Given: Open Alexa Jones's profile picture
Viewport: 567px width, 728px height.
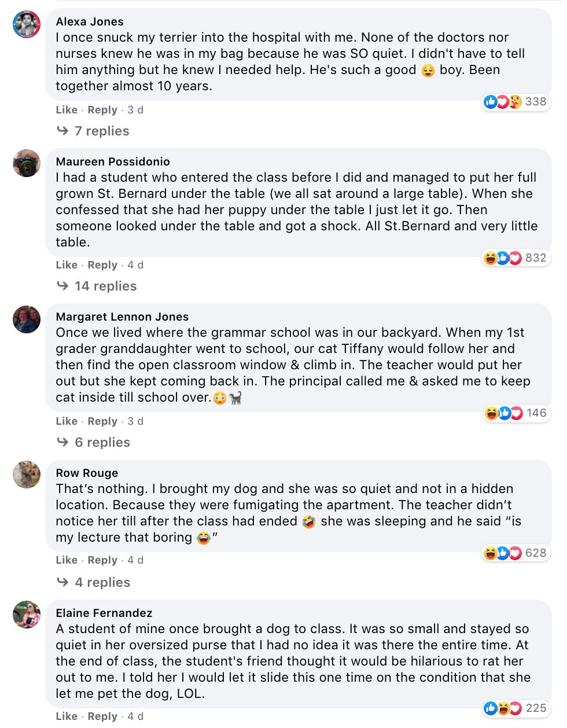Looking at the screenshot, I should tap(27, 24).
